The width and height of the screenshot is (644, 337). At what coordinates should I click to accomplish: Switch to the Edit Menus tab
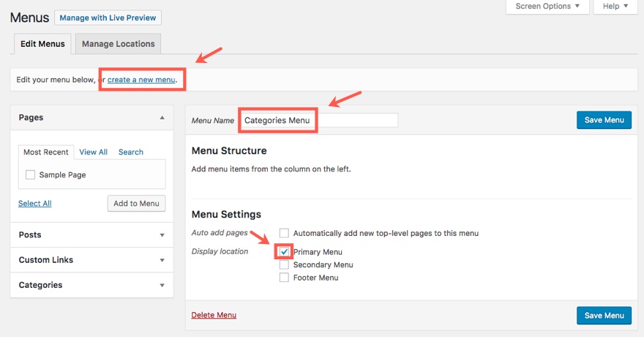42,44
